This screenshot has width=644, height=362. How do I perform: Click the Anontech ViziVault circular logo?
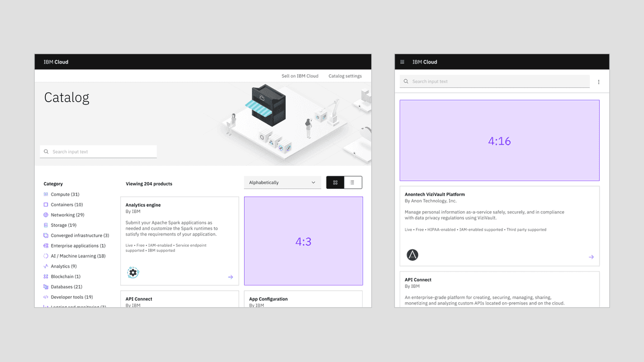[413, 256]
